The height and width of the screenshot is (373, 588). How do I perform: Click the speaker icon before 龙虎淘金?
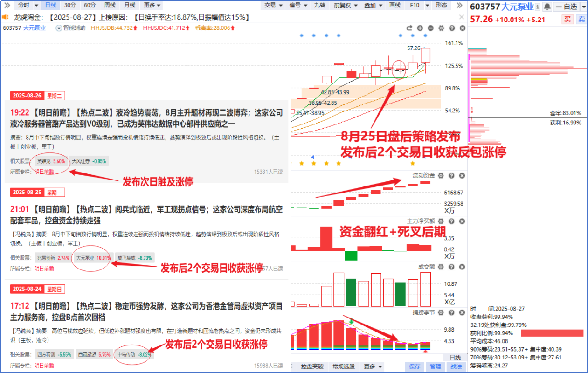6,17
